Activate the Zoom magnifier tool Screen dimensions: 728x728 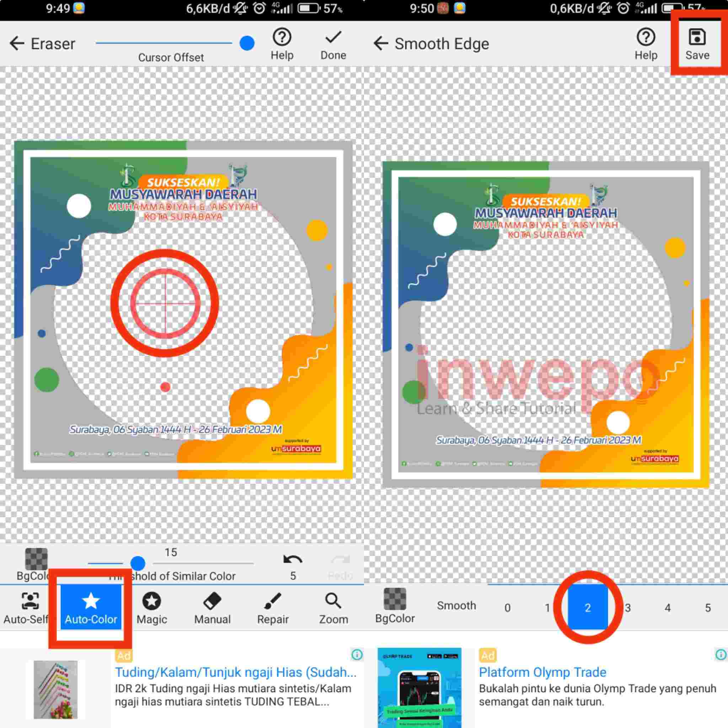point(333,607)
